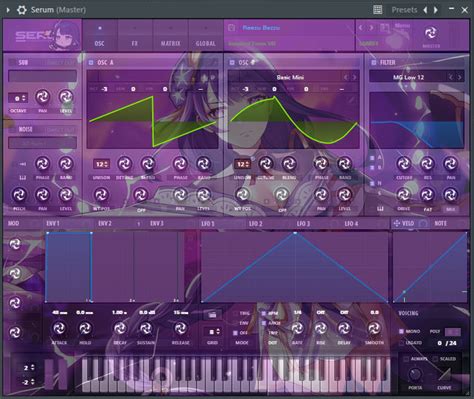This screenshot has width=474, height=399.
Task: Click the SUB pan knob
Action: [x=43, y=97]
